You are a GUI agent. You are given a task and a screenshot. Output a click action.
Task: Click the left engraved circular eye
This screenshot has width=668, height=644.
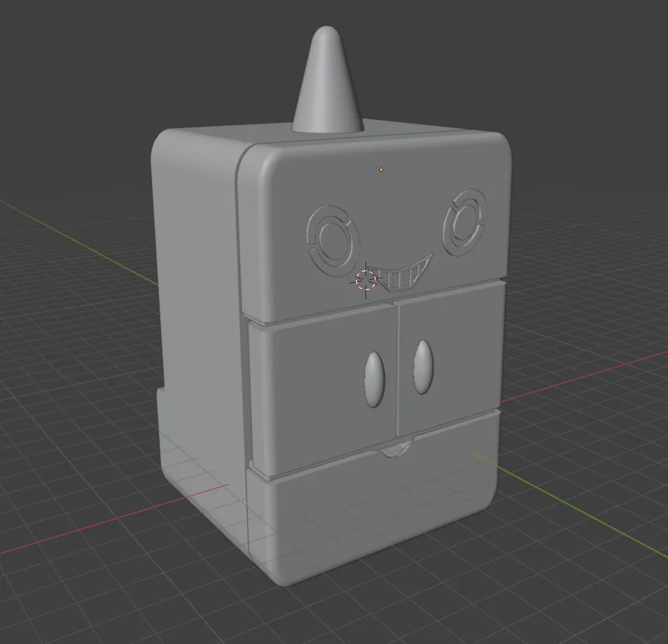coord(333,240)
